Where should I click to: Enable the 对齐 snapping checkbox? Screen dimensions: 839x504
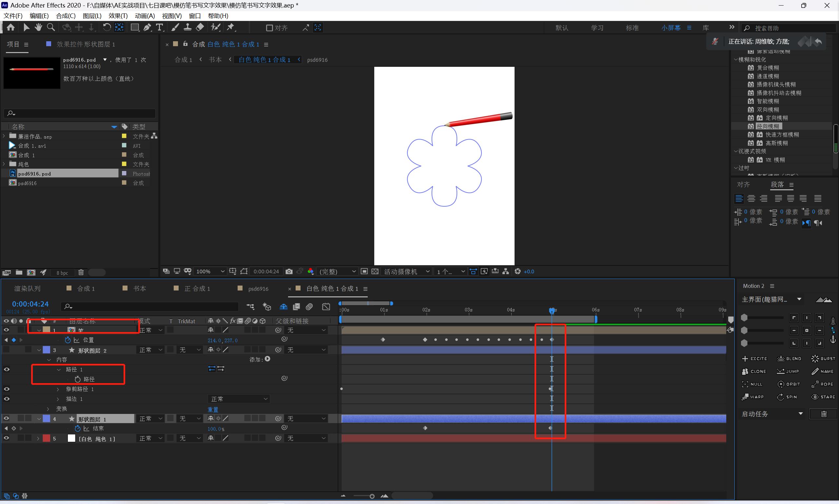[x=269, y=28]
